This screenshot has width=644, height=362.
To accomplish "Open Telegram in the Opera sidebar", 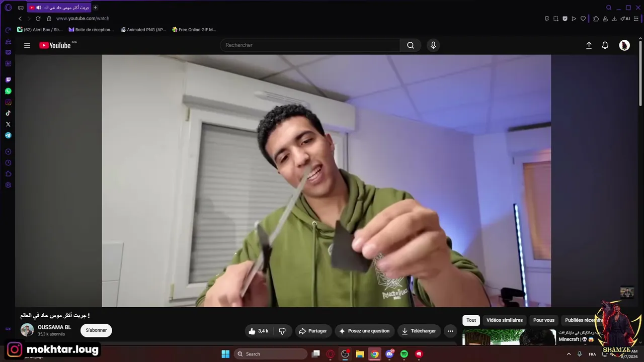I will [x=8, y=135].
